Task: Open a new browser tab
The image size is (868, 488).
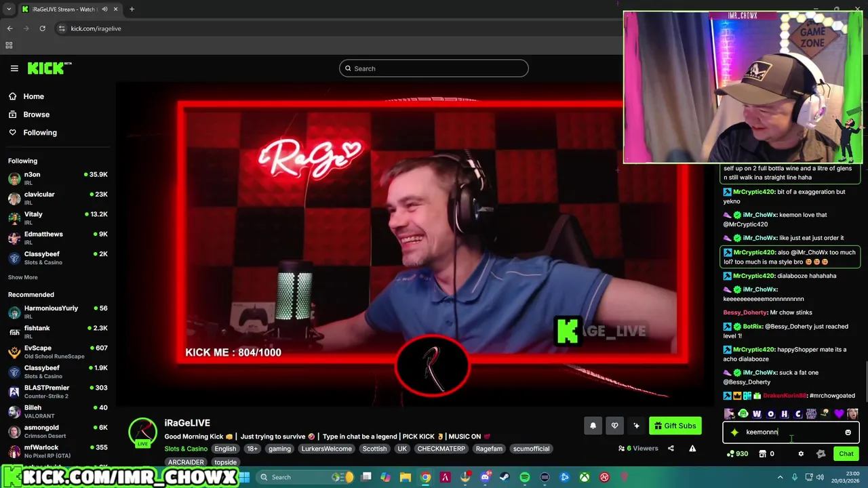Action: click(x=132, y=9)
